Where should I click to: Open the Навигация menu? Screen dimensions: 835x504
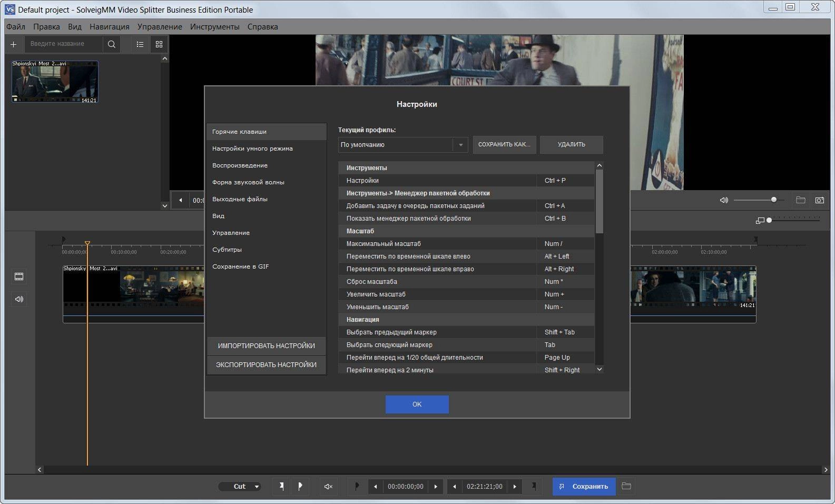pyautogui.click(x=109, y=27)
